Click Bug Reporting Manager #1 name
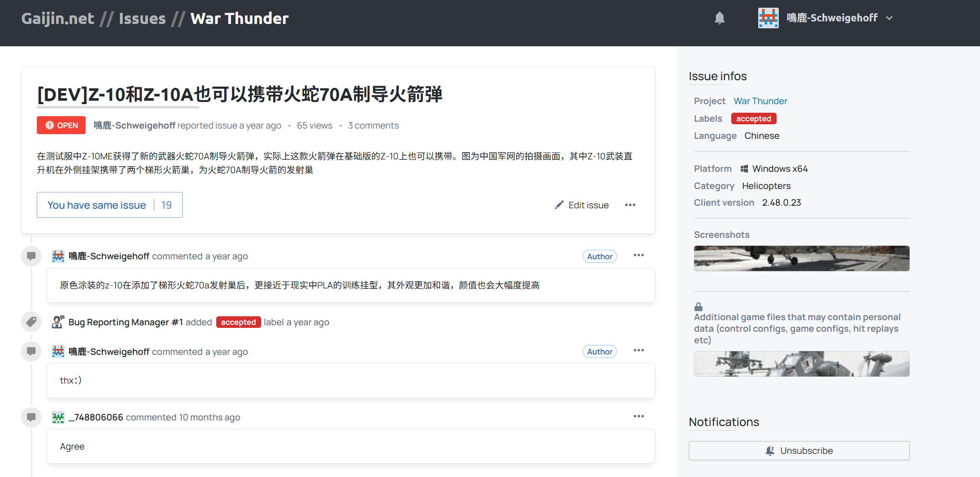 [x=126, y=322]
